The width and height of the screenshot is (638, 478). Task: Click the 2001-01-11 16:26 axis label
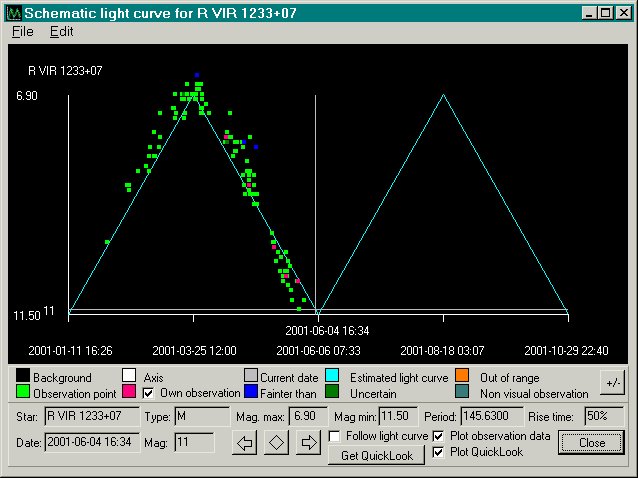pos(70,351)
